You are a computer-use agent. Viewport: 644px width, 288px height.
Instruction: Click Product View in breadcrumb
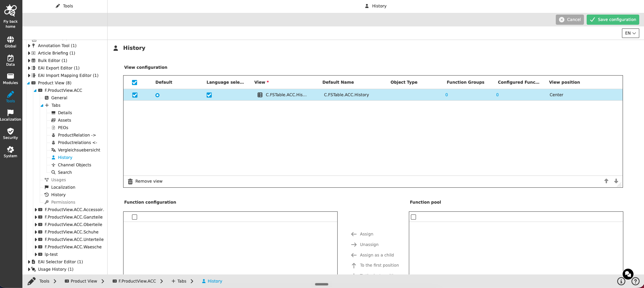81,281
